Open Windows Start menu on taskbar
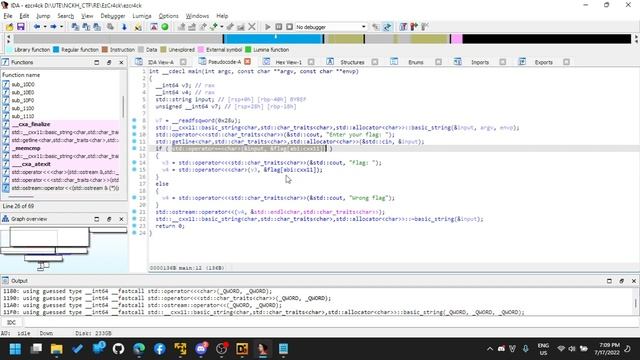640x360 pixels. (x=16, y=349)
